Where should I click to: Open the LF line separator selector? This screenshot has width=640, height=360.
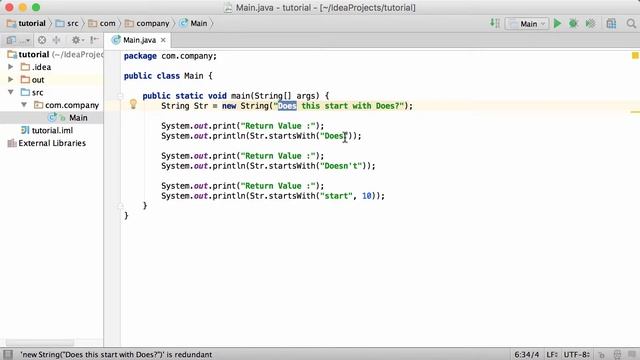point(552,354)
